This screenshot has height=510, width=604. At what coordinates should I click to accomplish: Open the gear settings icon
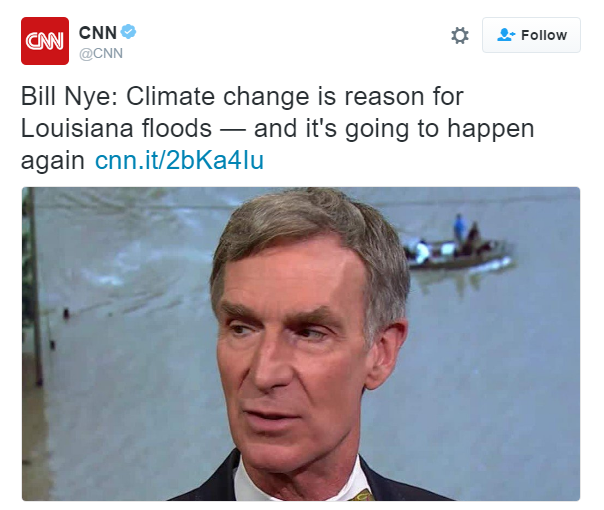(x=460, y=35)
